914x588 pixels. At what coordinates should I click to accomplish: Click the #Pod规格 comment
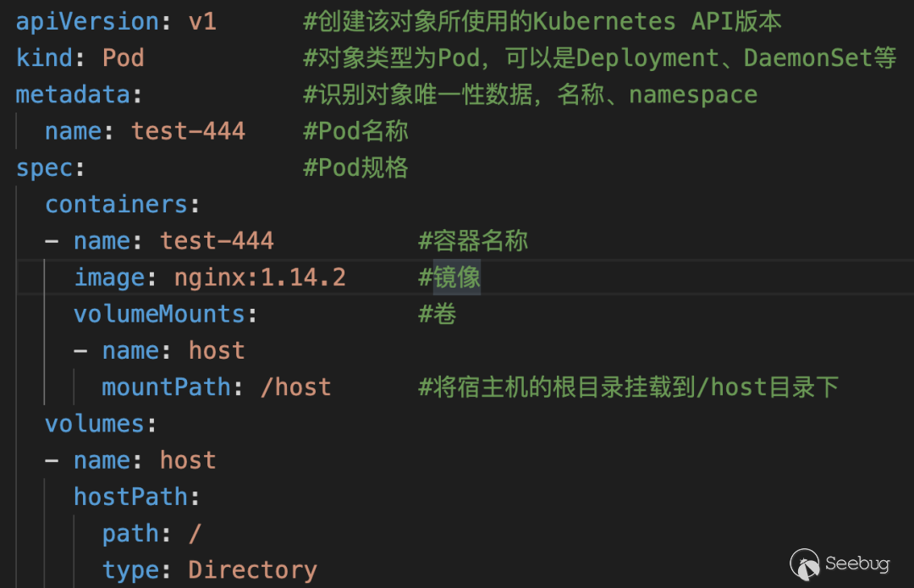[x=355, y=168]
